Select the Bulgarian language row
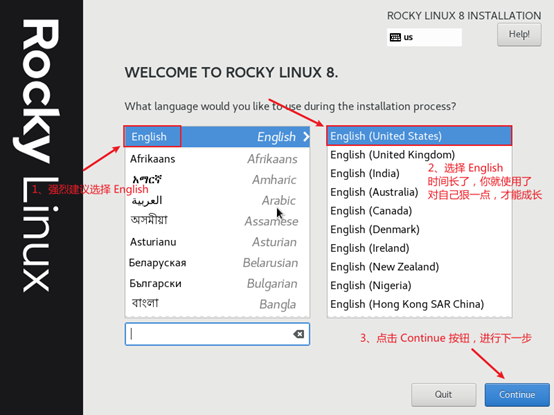 tap(217, 284)
